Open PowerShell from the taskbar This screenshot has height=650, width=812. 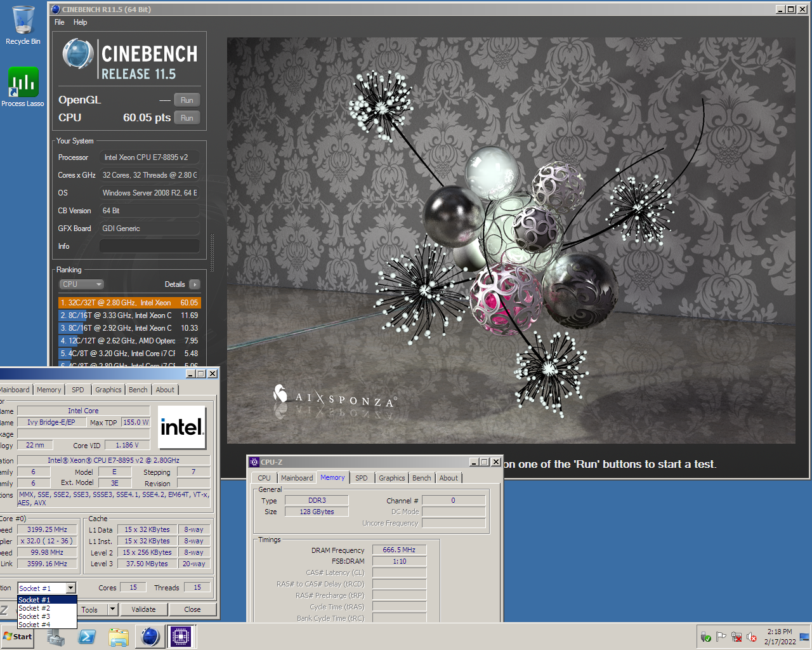click(87, 637)
